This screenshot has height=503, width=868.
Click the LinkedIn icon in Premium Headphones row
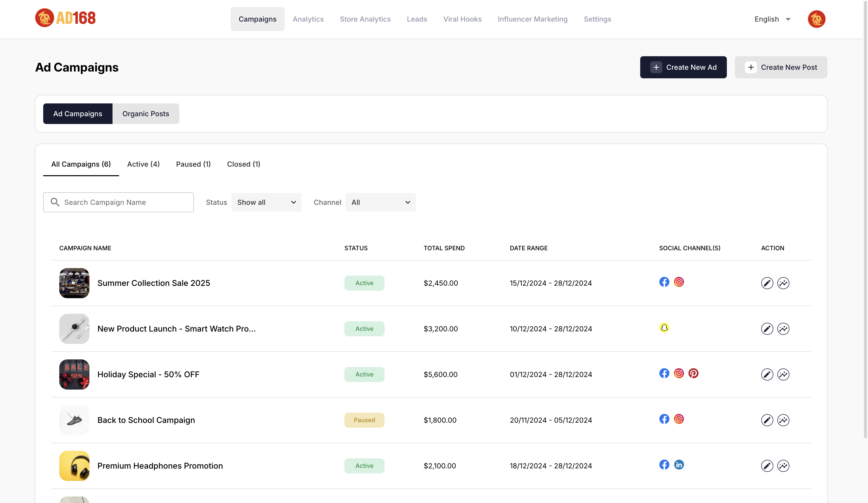[x=679, y=464]
